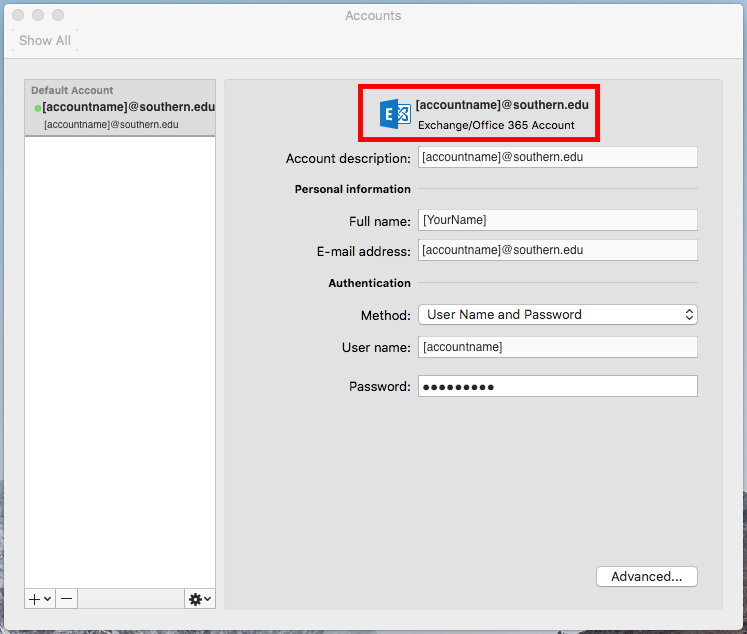Screen dimensions: 747x634
Task: Click the Show All toolbar button
Action: coord(45,41)
